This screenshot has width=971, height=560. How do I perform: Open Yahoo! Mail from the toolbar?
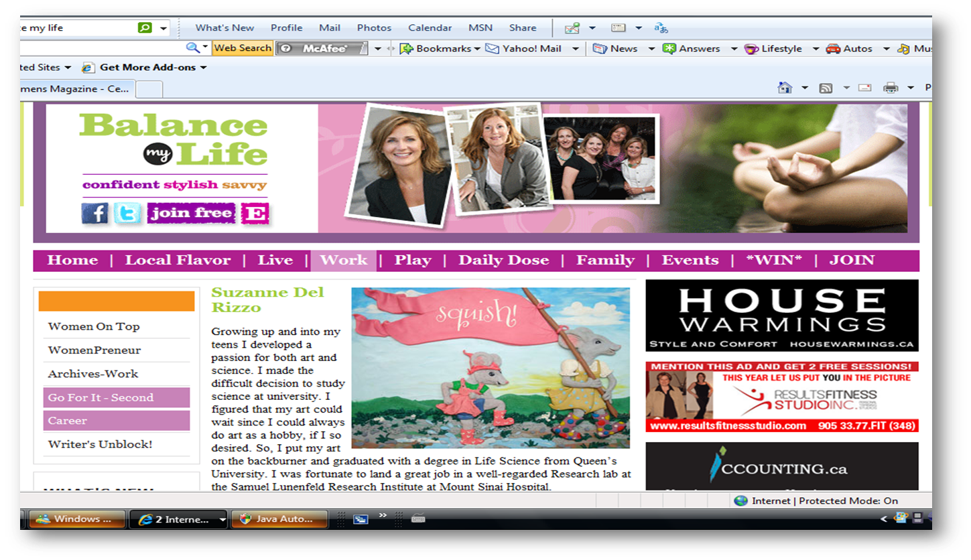point(523,48)
